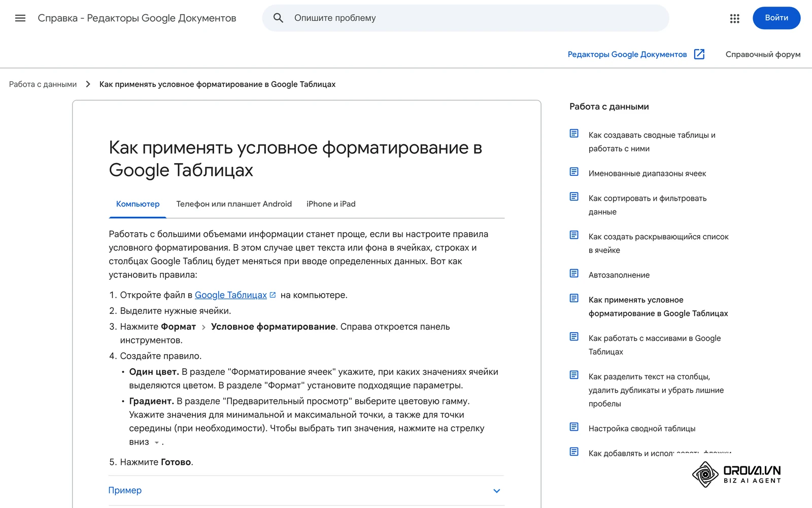Click the small external-link icon after Google Таблицах link
Screen dimensions: 812x508
pos(273,295)
